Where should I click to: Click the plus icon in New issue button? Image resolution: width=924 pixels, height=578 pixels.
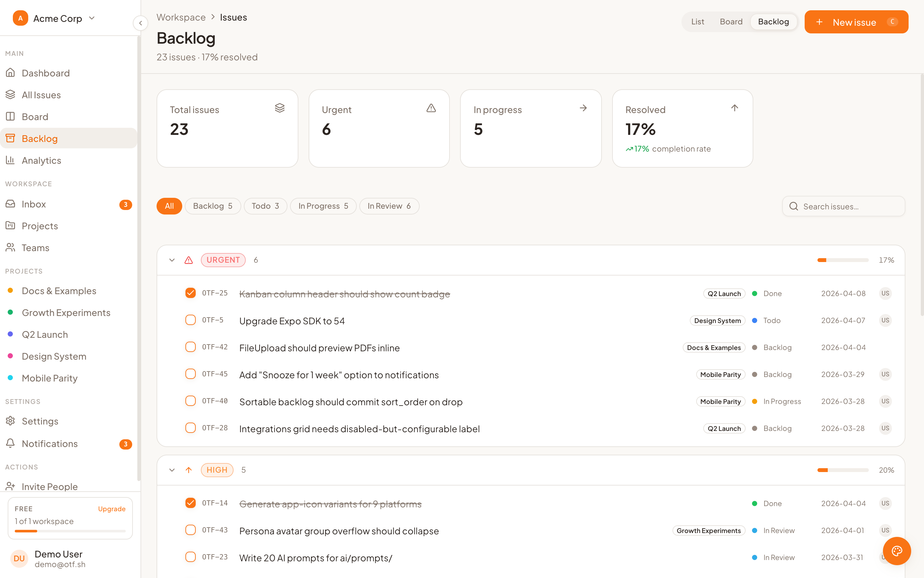(819, 22)
